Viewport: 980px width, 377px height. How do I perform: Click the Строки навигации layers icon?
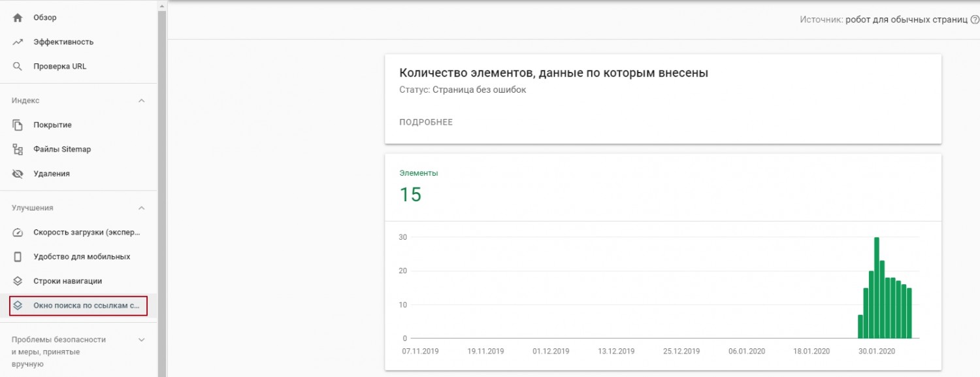click(x=18, y=281)
